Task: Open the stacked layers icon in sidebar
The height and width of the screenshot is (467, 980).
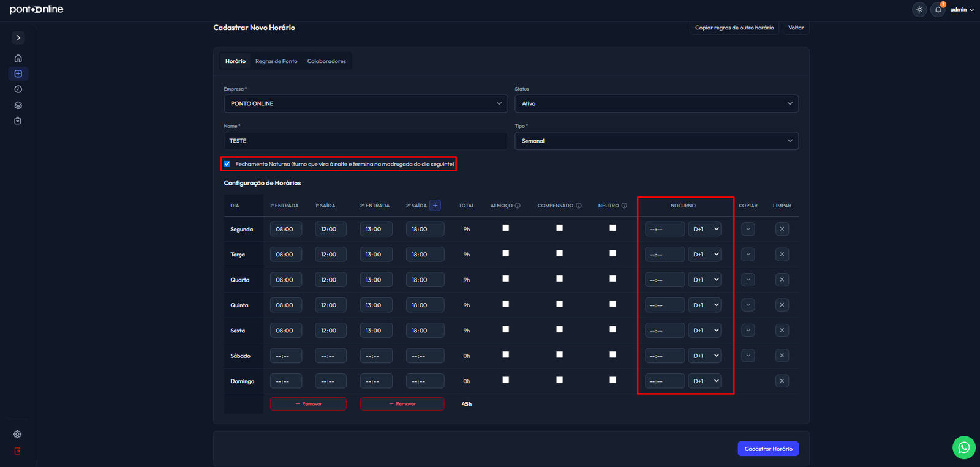Action: (18, 105)
